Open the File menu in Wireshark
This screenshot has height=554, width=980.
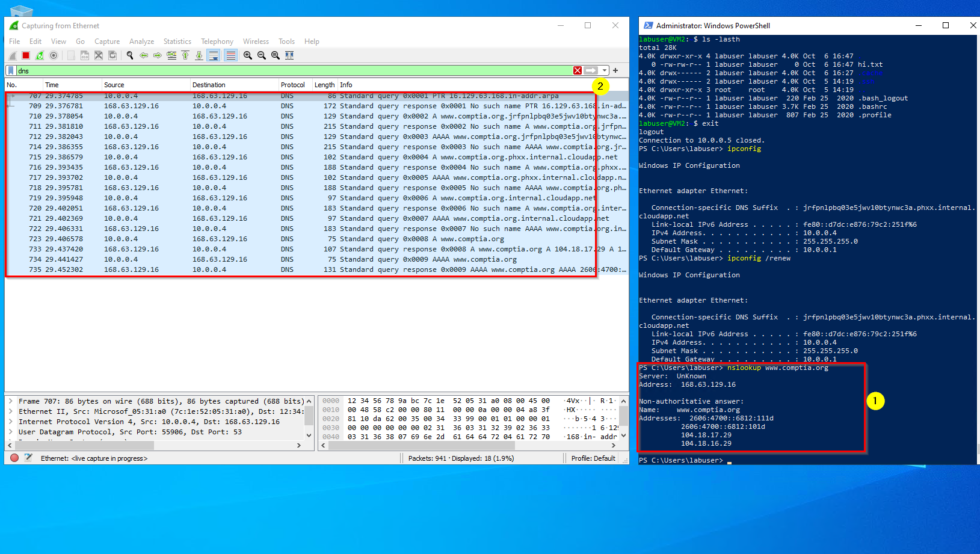pos(14,42)
